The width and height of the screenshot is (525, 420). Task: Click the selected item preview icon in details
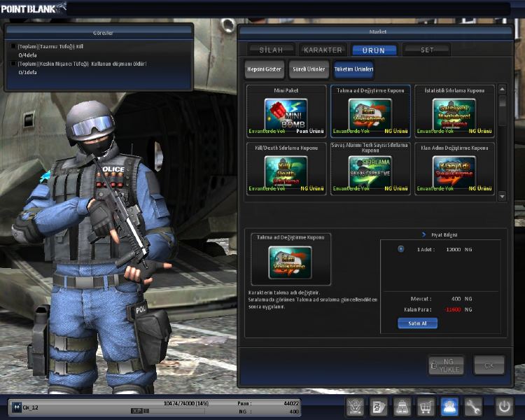pos(290,262)
